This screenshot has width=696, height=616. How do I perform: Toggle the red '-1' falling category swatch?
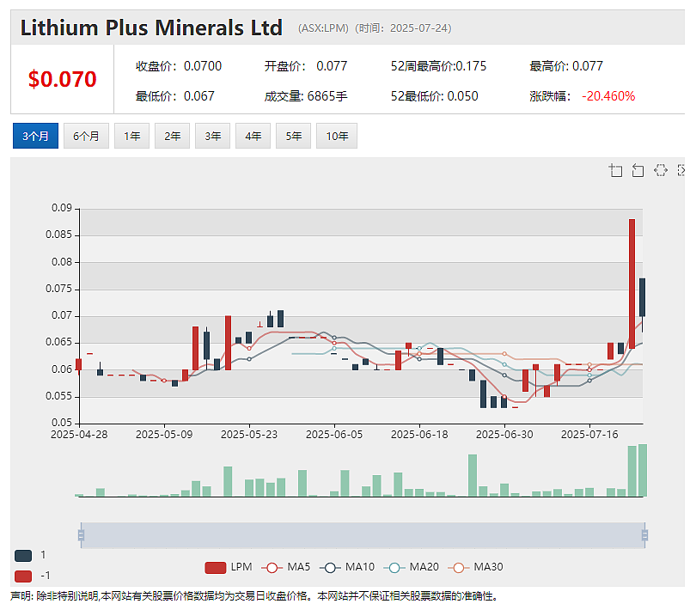click(x=23, y=576)
